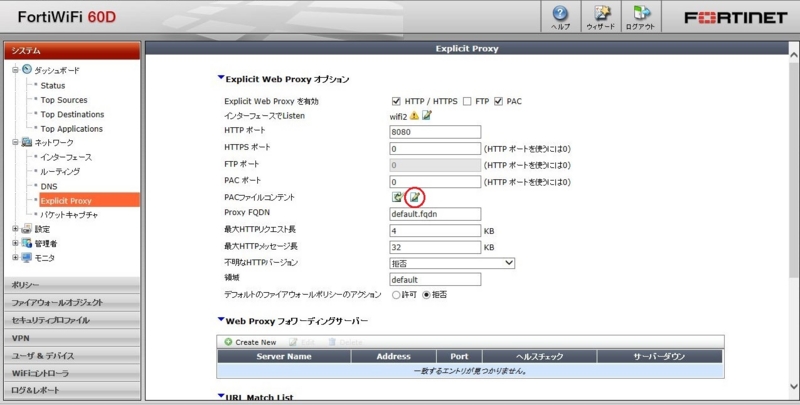Edit the Listen interface wifi2 icon
The image size is (800, 405).
point(427,115)
